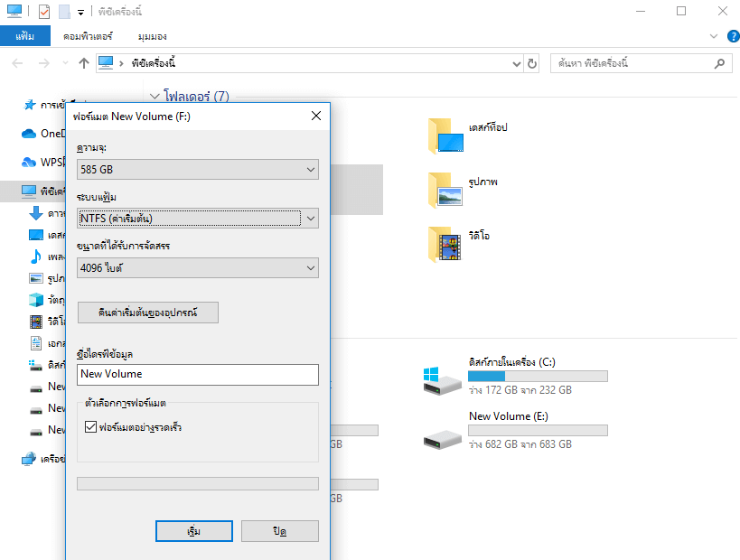Click the volume label field showing New Volume
The height and width of the screenshot is (560, 740).
[x=197, y=375]
